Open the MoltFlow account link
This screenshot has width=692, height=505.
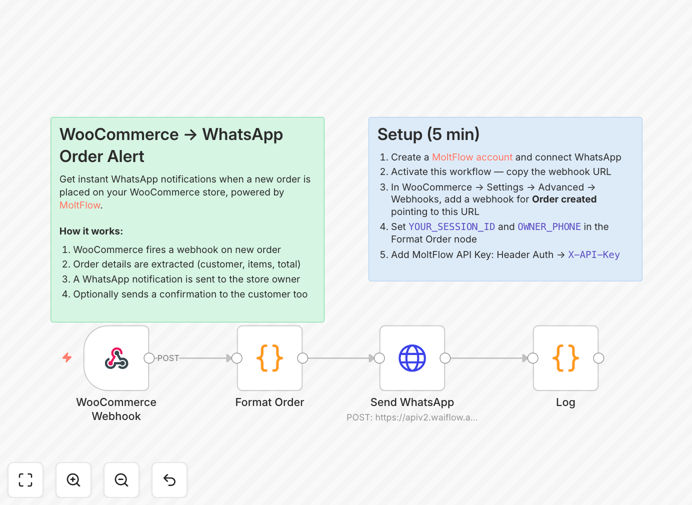click(472, 157)
